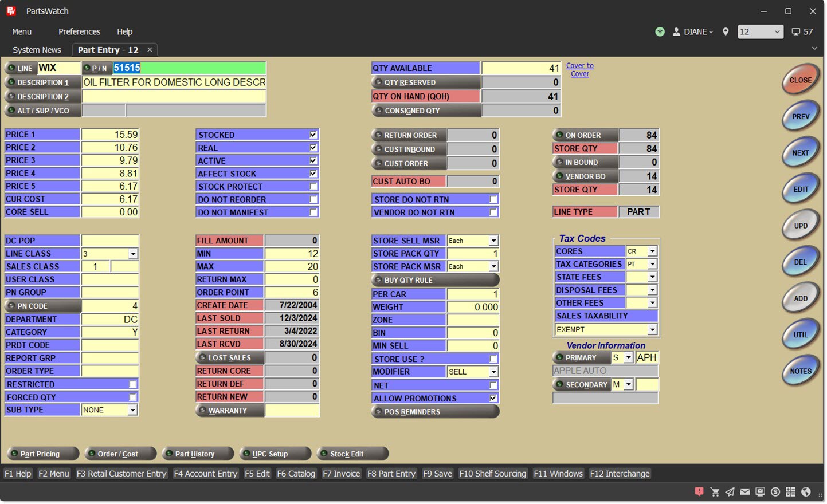Image resolution: width=827 pixels, height=504 pixels.
Task: Follow the Cover to Cover link
Action: 579,70
